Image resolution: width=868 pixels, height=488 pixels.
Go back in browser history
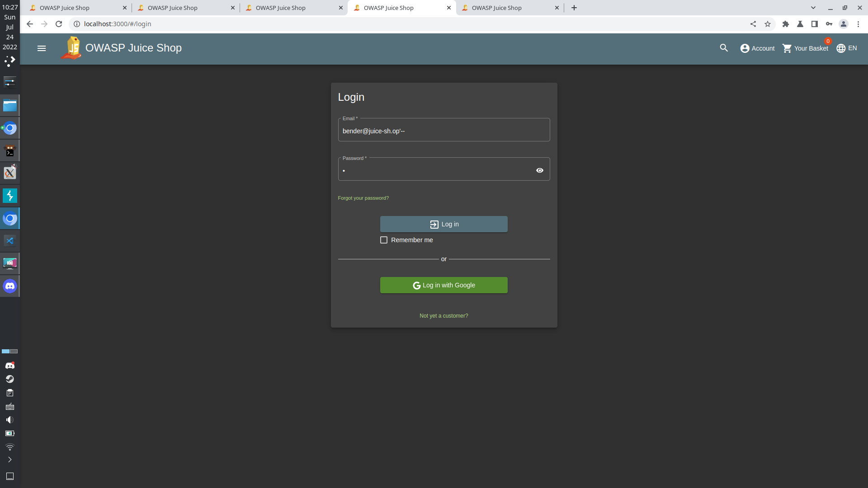30,24
